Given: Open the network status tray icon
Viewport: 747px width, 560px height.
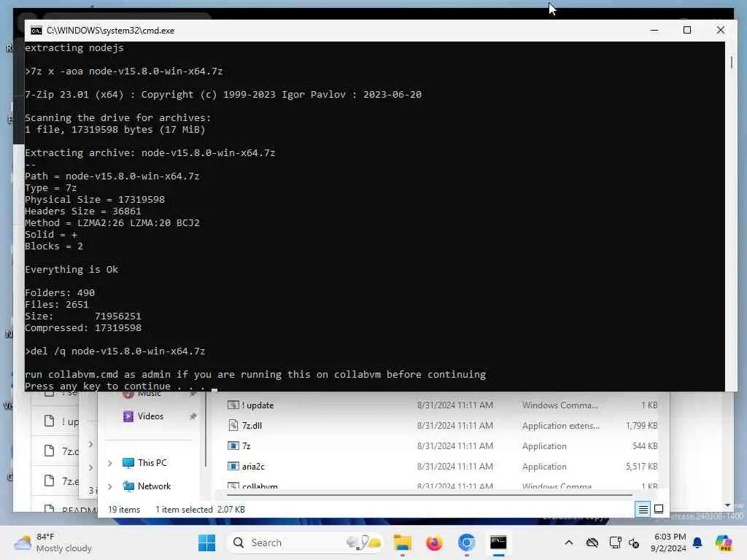Looking at the screenshot, I should pos(592,542).
